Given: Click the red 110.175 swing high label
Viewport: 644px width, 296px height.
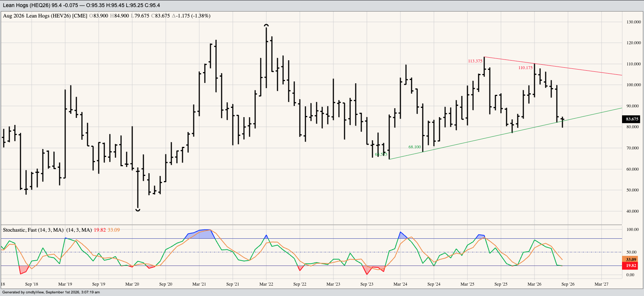Looking at the screenshot, I should [525, 68].
